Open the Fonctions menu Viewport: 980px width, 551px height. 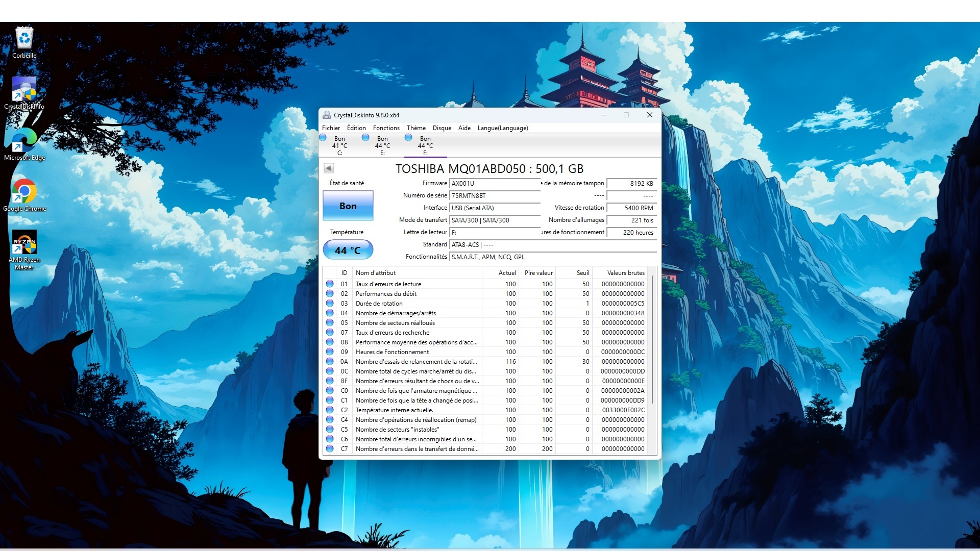pyautogui.click(x=386, y=128)
